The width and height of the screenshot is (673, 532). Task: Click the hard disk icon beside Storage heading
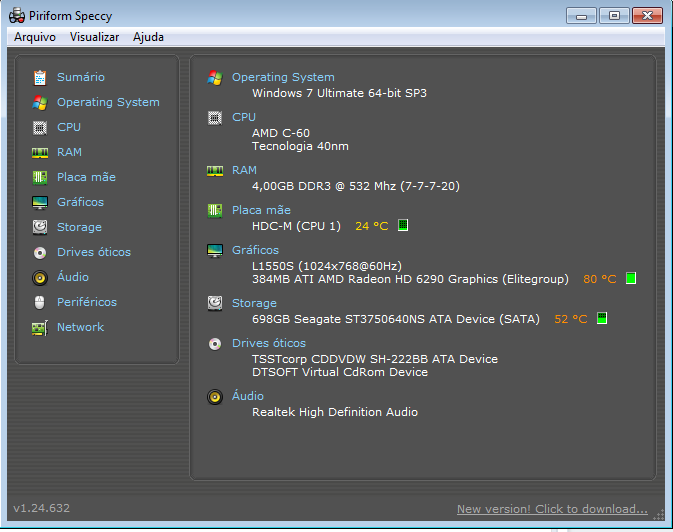pyautogui.click(x=215, y=303)
